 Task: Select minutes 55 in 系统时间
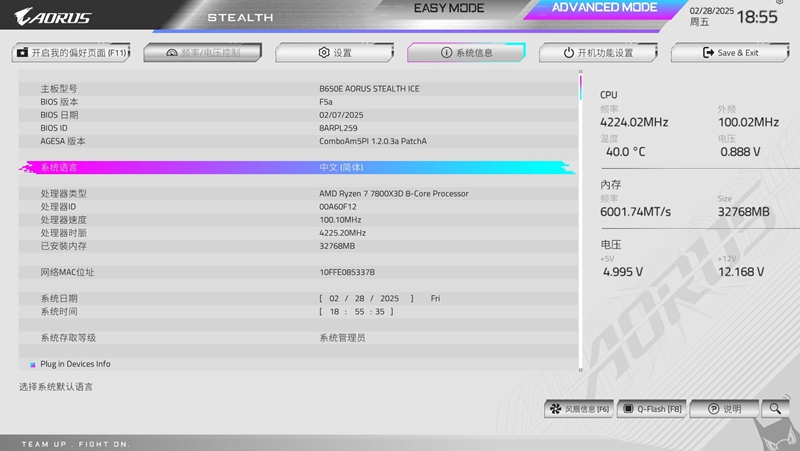[360, 312]
